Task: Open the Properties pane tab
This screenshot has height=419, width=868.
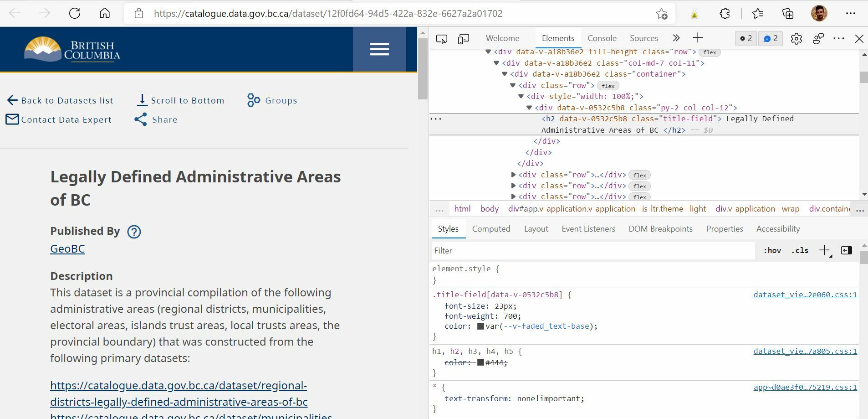Action: [725, 229]
